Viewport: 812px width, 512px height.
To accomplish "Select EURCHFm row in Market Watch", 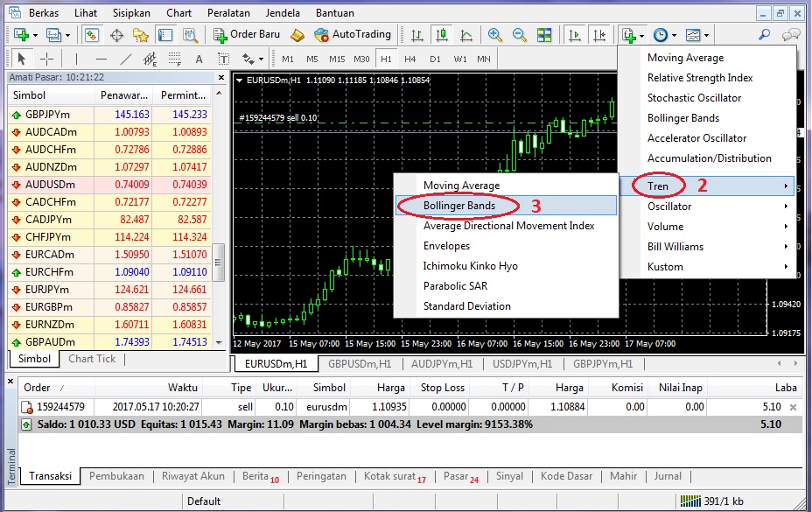I will (x=109, y=272).
